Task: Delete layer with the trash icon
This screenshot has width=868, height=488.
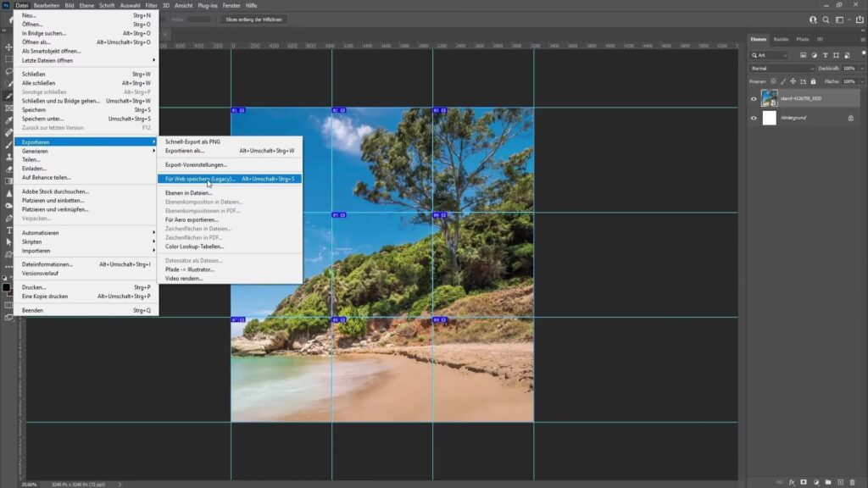Action: pos(852,482)
